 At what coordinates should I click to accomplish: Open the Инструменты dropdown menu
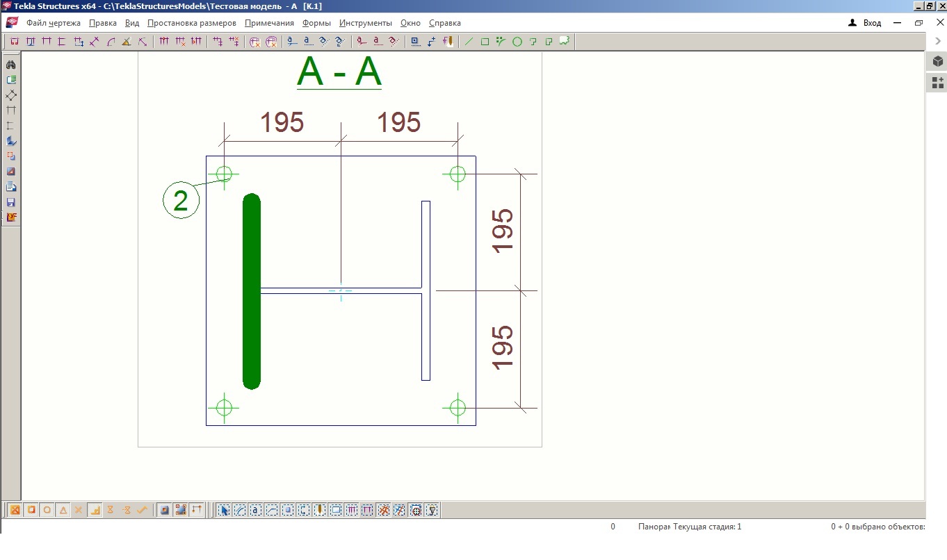pyautogui.click(x=366, y=23)
